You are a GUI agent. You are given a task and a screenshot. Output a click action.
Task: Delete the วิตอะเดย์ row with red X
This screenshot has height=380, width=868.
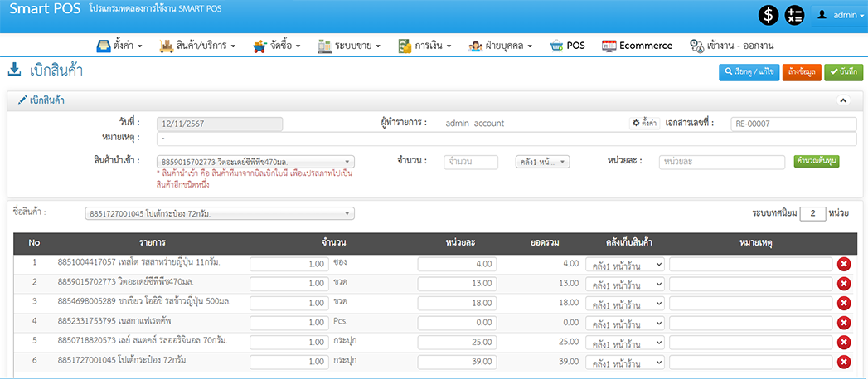[x=844, y=284]
